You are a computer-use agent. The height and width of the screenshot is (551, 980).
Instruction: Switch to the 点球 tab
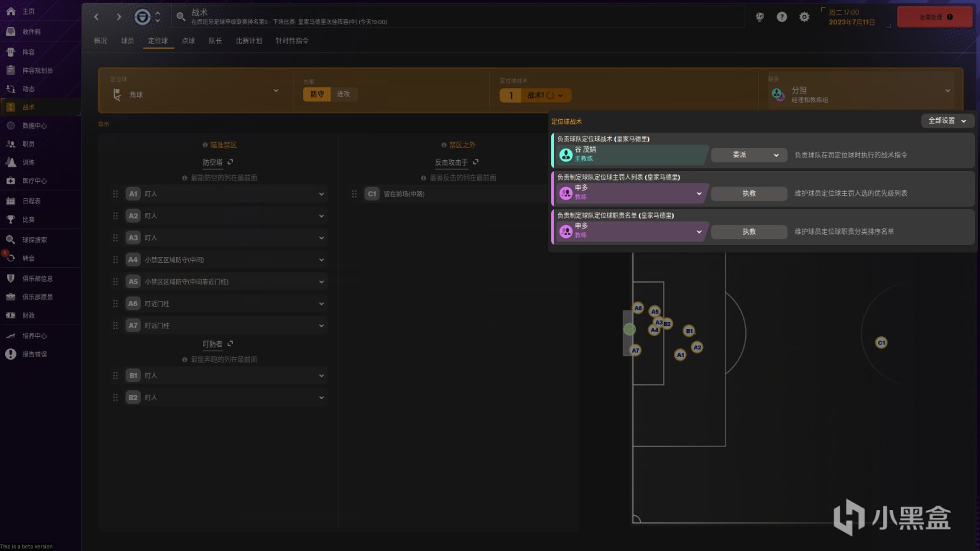tap(188, 41)
